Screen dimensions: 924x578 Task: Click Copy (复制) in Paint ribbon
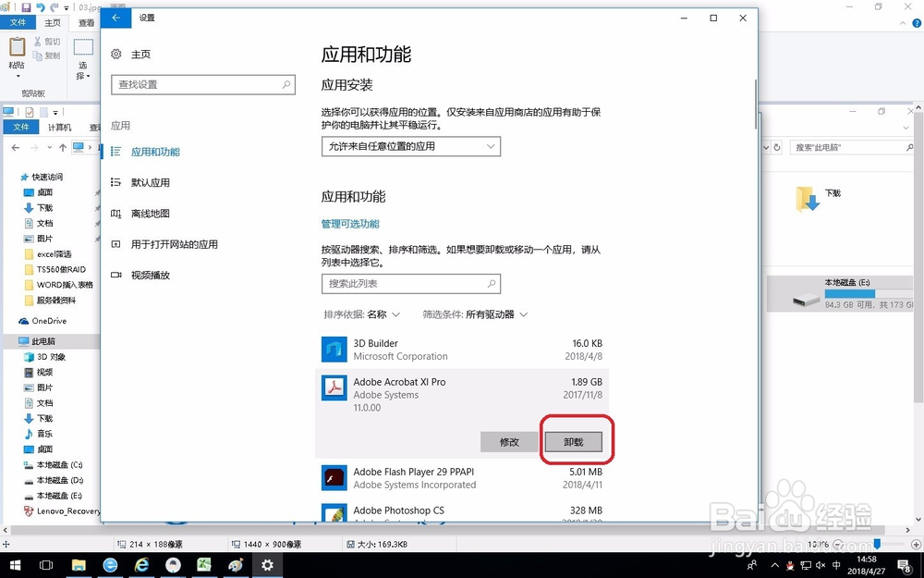point(46,55)
